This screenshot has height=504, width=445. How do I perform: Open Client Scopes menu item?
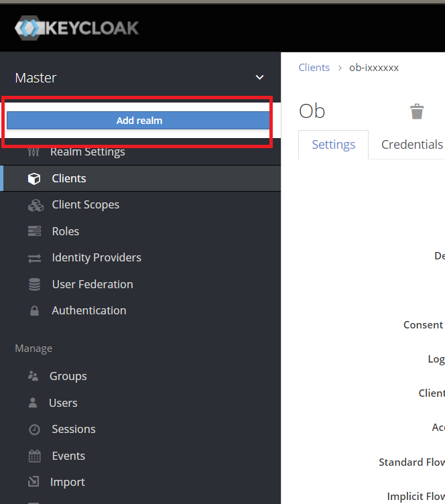[86, 205]
